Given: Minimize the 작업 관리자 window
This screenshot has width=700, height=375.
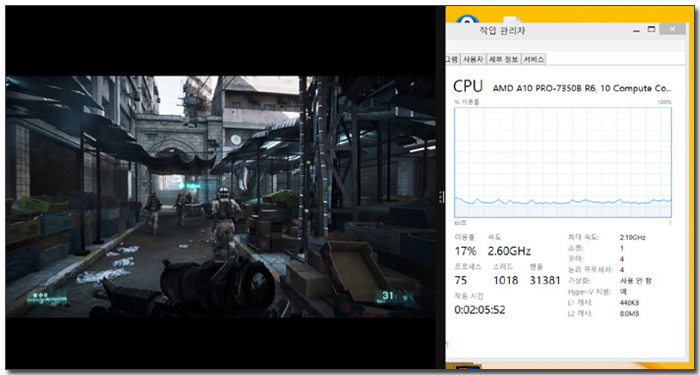Looking at the screenshot, I should point(638,29).
